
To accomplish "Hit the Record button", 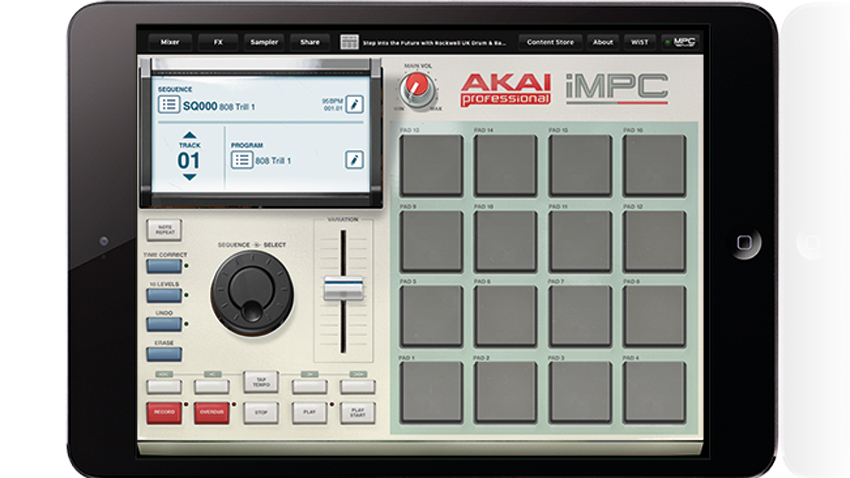I will [164, 412].
